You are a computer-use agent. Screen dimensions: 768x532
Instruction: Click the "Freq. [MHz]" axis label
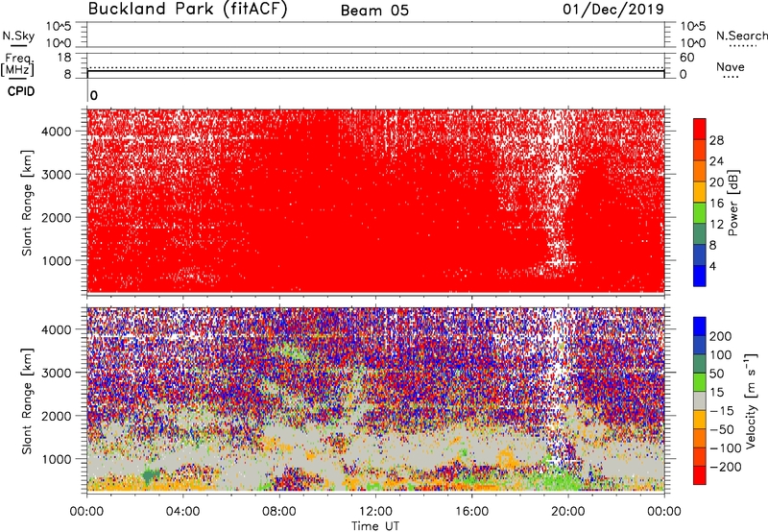pyautogui.click(x=18, y=64)
